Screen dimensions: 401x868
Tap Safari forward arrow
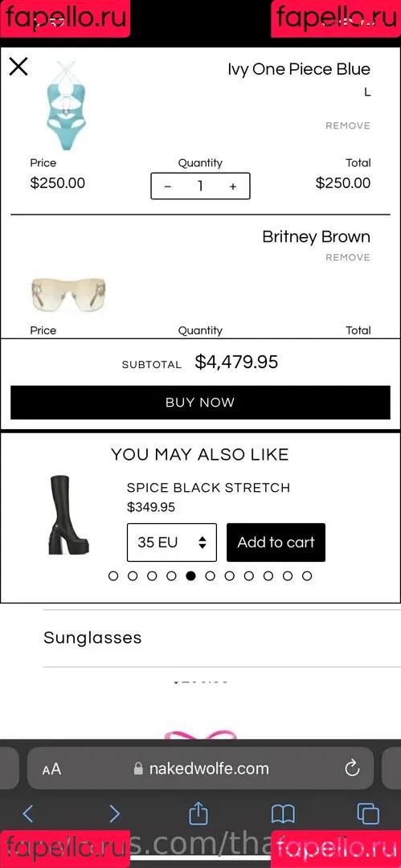tap(114, 813)
